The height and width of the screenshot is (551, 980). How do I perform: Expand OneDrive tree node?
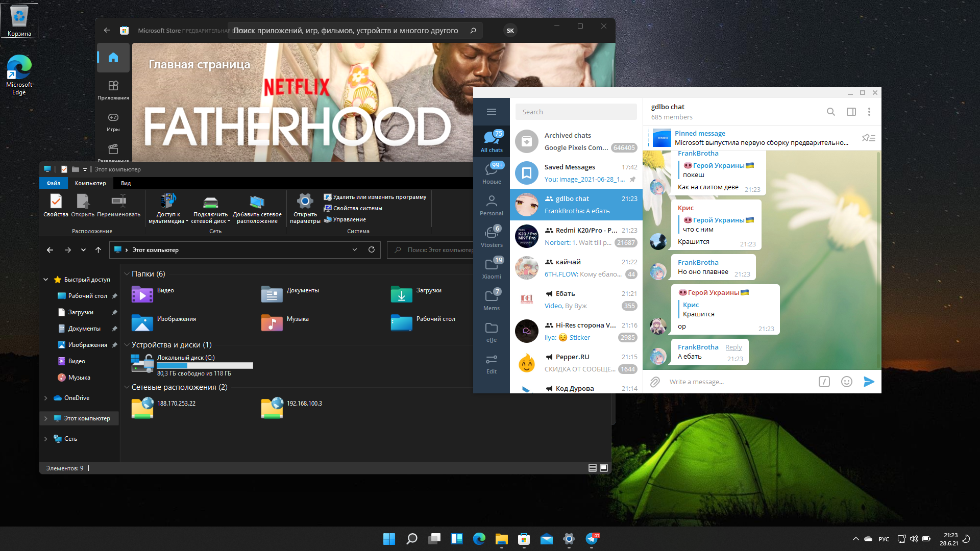pos(46,398)
